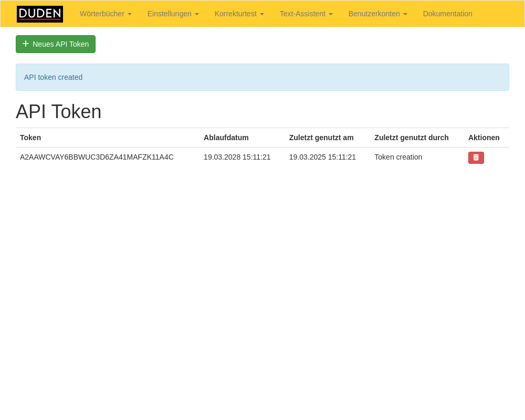Image resolution: width=525 pixels, height=420 pixels.
Task: Click the DUDEN logo
Action: [x=40, y=14]
